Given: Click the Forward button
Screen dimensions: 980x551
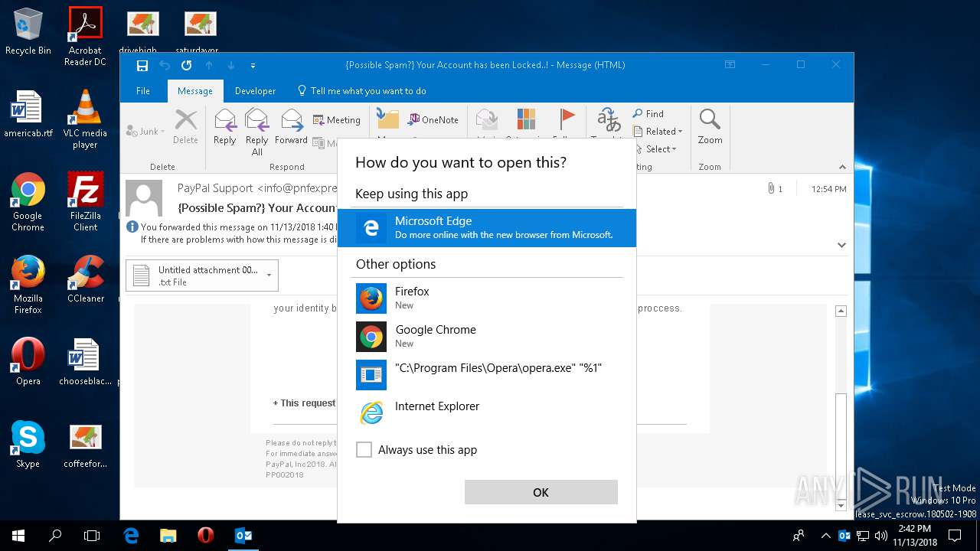Looking at the screenshot, I should click(x=291, y=127).
